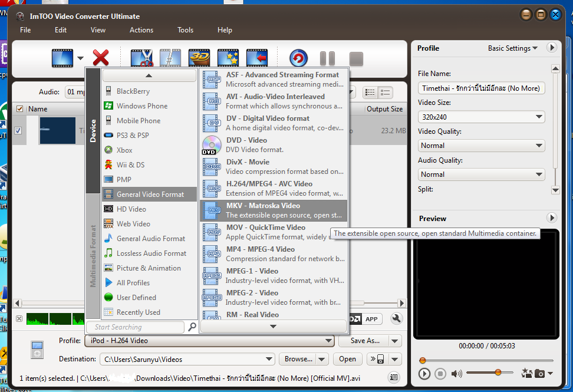Click the Start Searching field

pos(135,327)
